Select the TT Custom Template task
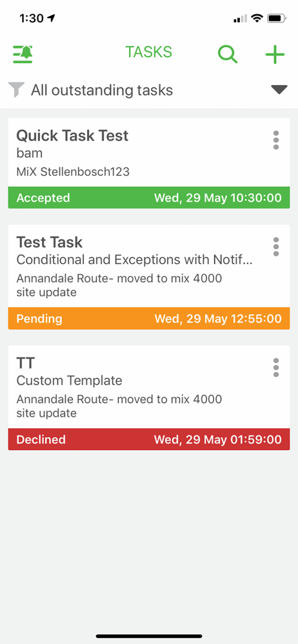Screen dimensions: 298x644 pos(149,387)
